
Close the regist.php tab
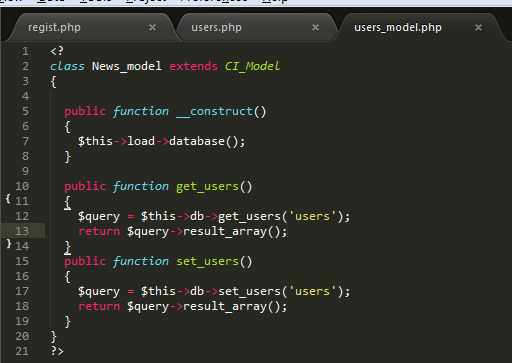point(152,27)
